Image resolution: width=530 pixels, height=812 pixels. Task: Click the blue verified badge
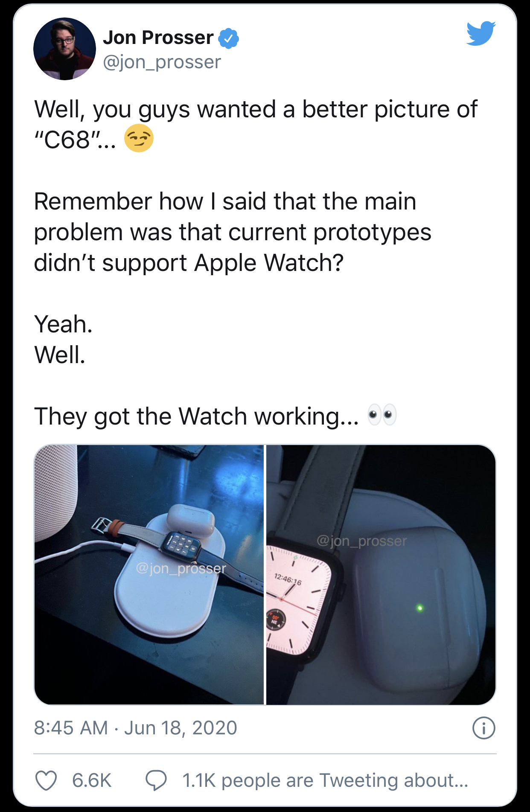point(229,38)
